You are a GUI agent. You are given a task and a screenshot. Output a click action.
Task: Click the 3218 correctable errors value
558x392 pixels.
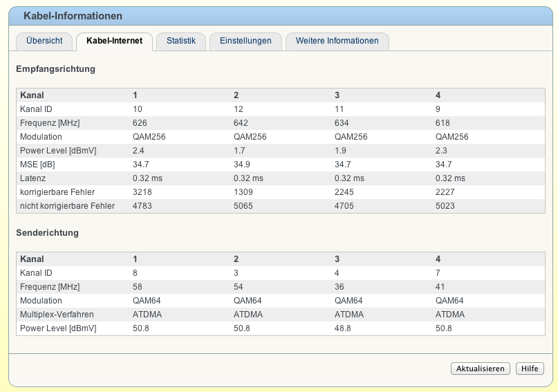(x=142, y=192)
